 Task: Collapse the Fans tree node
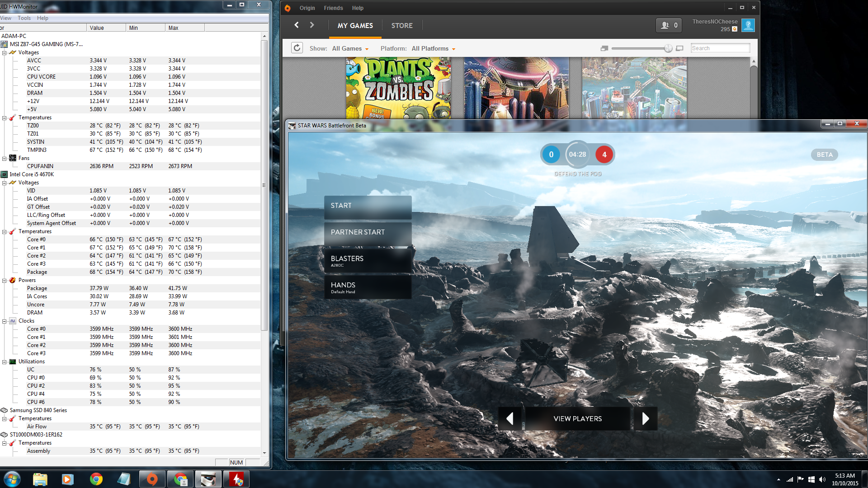click(x=5, y=158)
